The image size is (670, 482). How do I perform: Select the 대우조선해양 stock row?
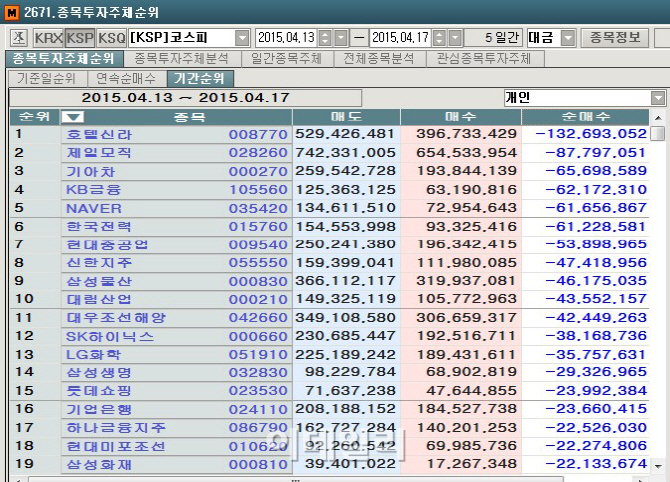click(x=329, y=317)
